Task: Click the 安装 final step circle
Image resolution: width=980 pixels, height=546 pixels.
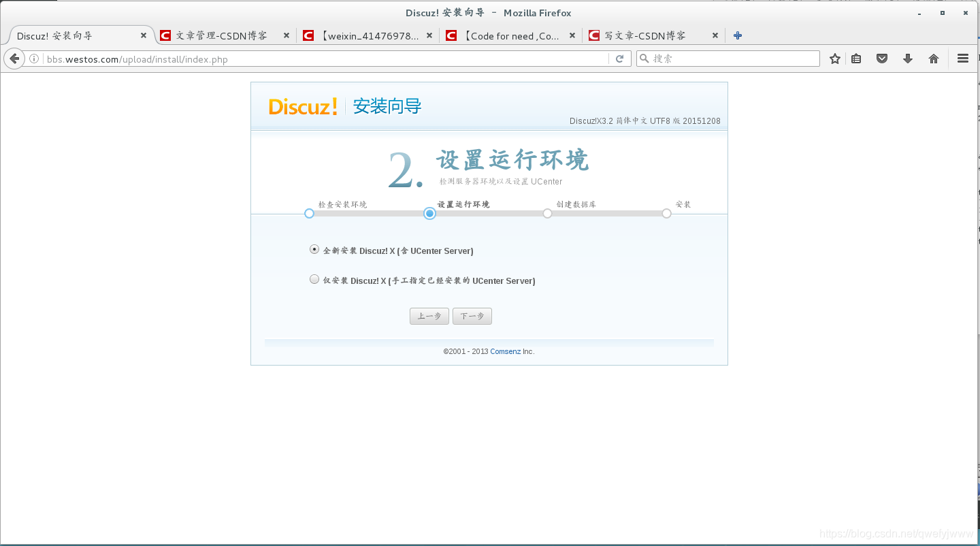Action: coord(666,213)
